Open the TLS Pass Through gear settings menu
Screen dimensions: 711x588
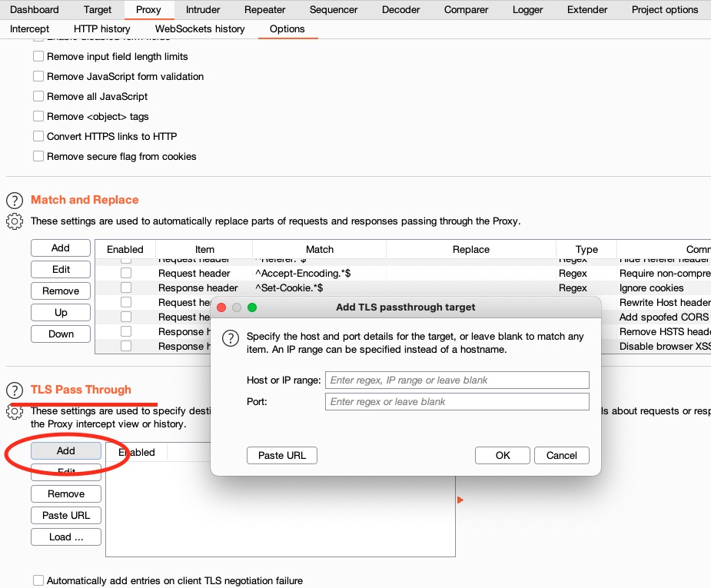15,411
